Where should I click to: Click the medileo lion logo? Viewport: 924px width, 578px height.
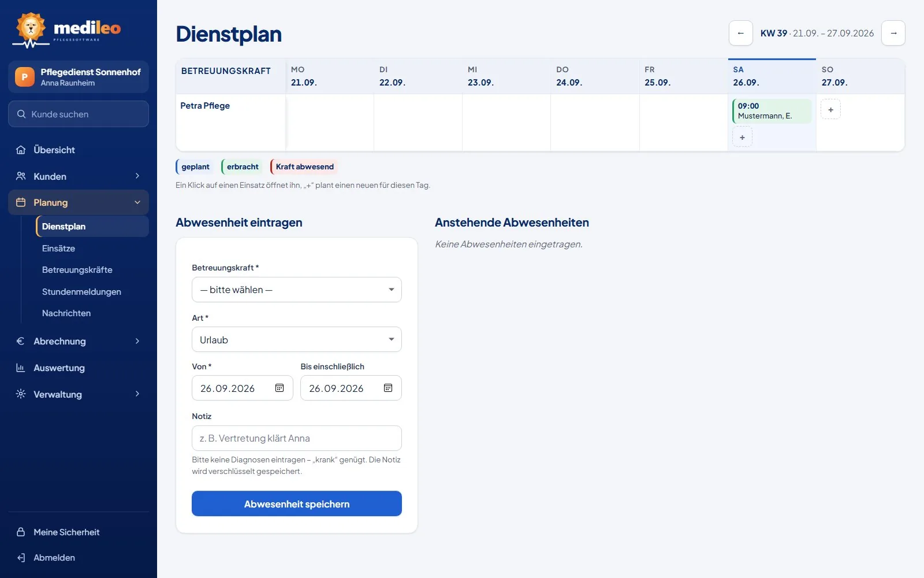coord(31,29)
